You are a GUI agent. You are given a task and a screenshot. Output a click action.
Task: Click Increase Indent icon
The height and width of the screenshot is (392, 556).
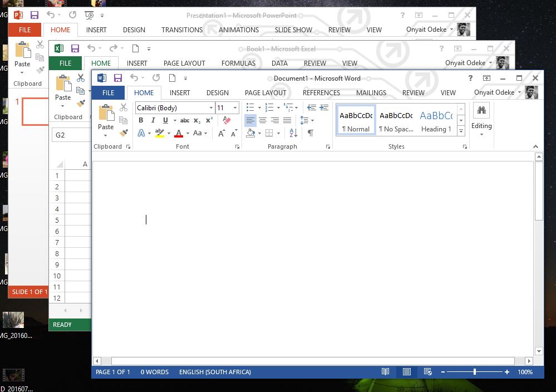point(324,107)
